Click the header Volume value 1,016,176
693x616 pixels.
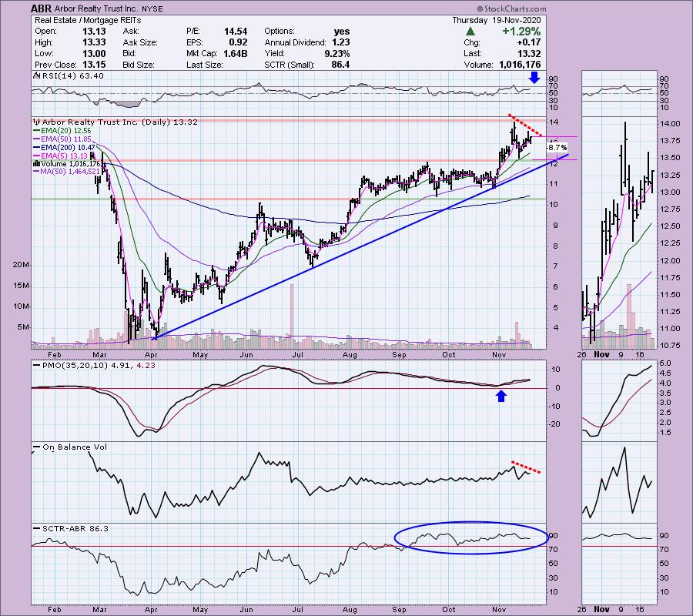[x=520, y=65]
